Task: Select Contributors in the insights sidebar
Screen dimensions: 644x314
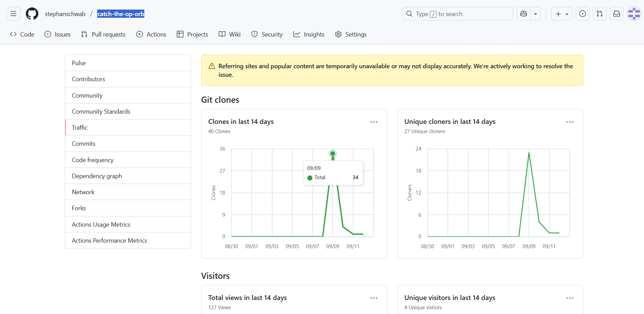Action: [x=88, y=79]
